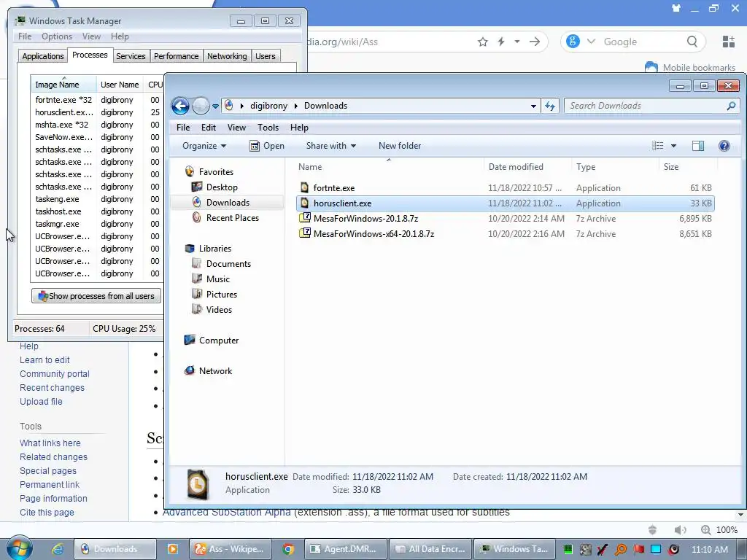Create a New folder in Downloads
Screen dimensions: 747x560
(x=400, y=146)
